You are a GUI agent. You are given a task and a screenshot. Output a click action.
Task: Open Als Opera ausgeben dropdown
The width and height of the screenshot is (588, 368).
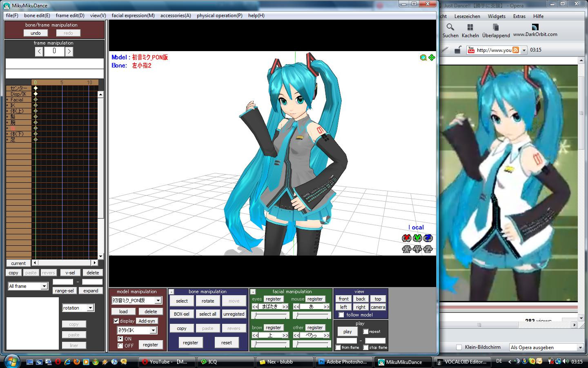click(x=580, y=348)
